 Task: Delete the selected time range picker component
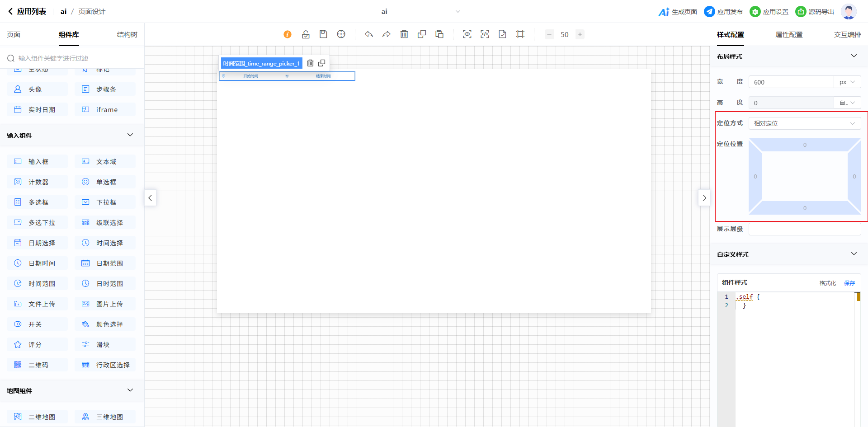(x=310, y=63)
